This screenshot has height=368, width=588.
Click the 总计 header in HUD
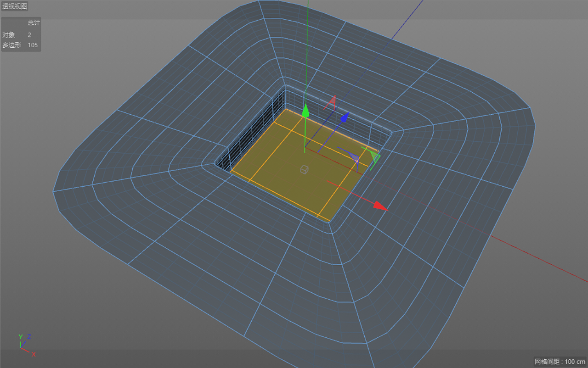[34, 23]
